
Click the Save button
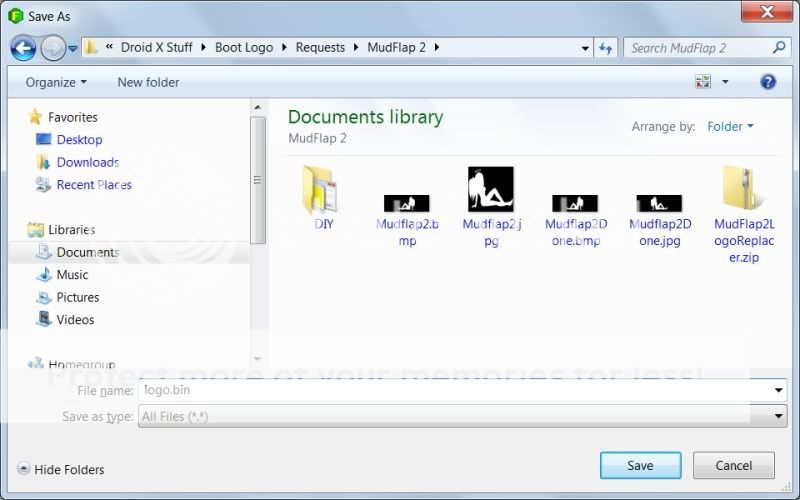pyautogui.click(x=640, y=465)
